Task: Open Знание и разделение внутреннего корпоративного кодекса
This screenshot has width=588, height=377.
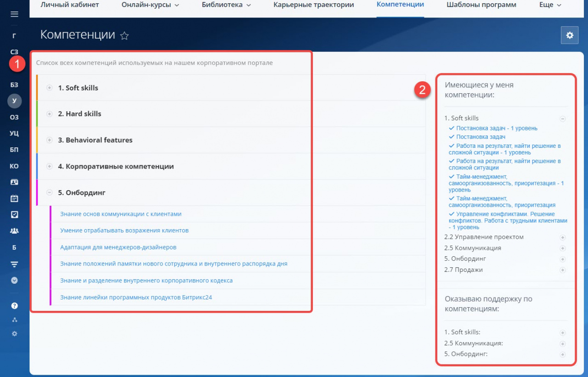Action: tap(147, 281)
